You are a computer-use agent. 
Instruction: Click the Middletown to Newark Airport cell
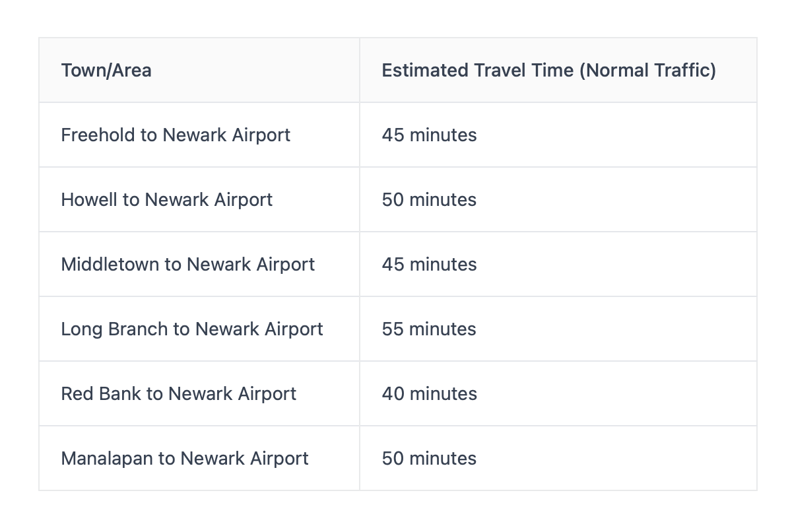tap(187, 264)
